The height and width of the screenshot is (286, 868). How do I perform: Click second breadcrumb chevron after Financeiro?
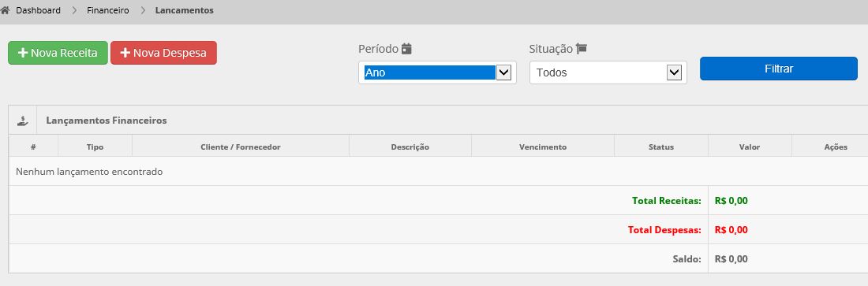143,10
